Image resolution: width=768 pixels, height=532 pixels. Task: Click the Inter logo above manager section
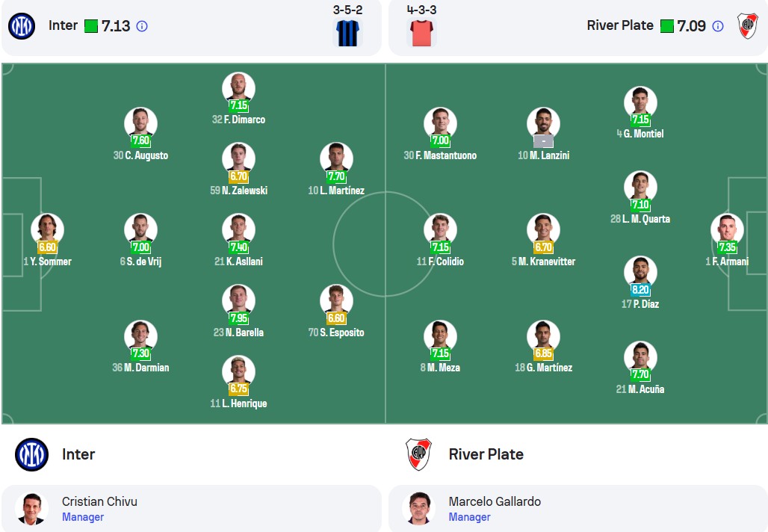(x=31, y=454)
